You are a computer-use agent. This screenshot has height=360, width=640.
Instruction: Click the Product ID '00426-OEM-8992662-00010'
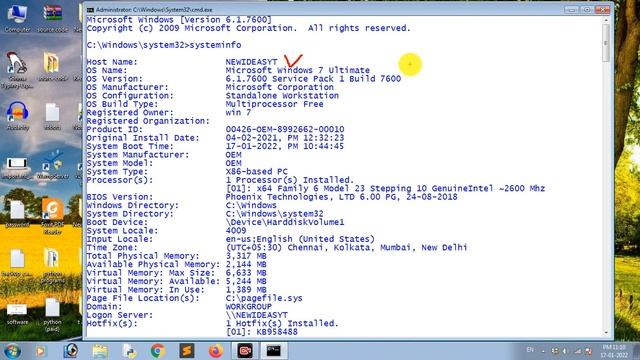(x=285, y=129)
